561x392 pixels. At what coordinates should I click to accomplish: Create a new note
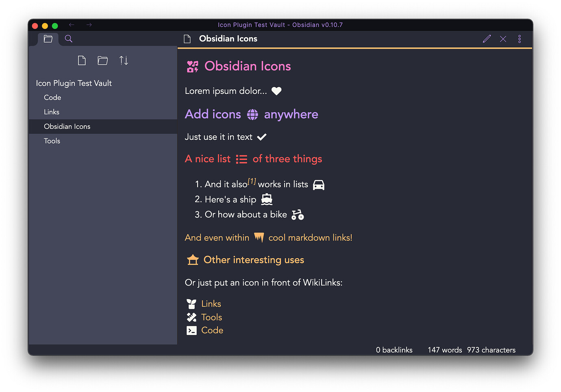pos(82,60)
